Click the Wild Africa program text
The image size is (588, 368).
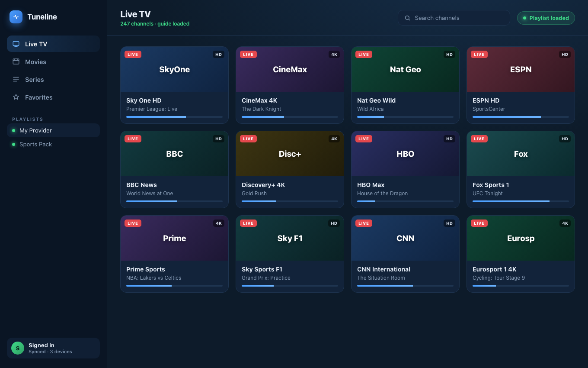pyautogui.click(x=371, y=109)
